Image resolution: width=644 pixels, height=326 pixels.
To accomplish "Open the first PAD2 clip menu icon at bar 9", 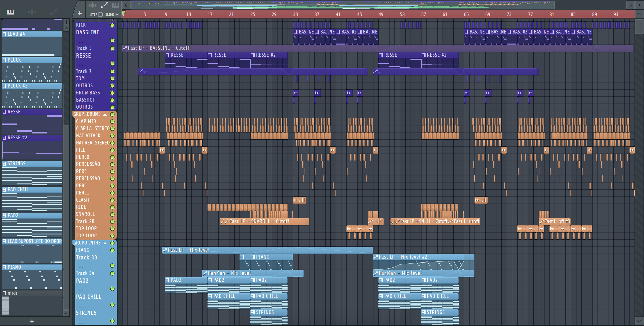I will point(167,281).
